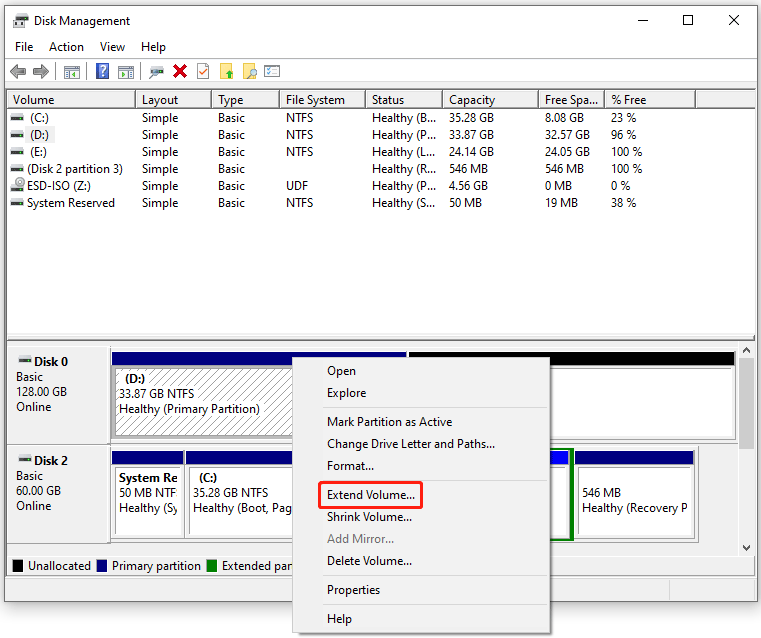Click the Disk Management title bar icon
The height and width of the screenshot is (638, 761).
pyautogui.click(x=21, y=21)
